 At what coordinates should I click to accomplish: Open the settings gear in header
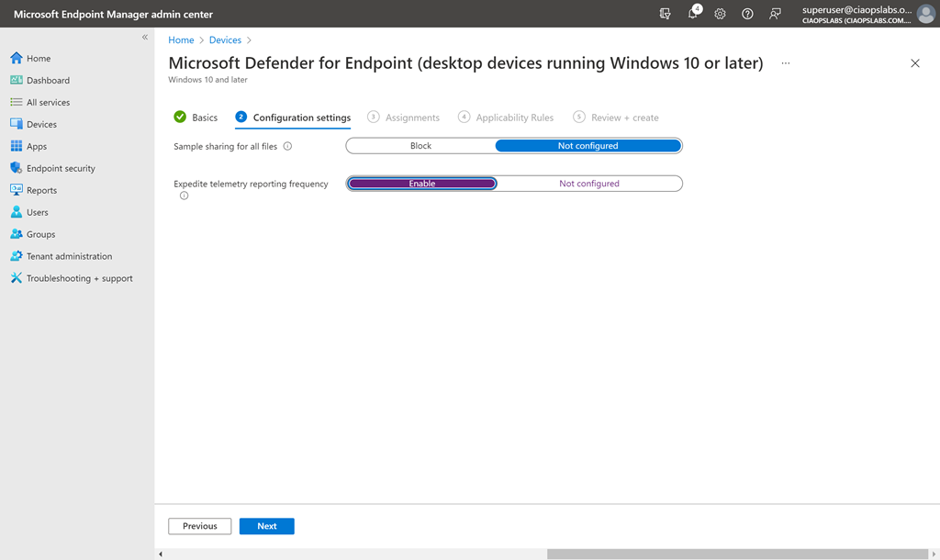(x=720, y=14)
